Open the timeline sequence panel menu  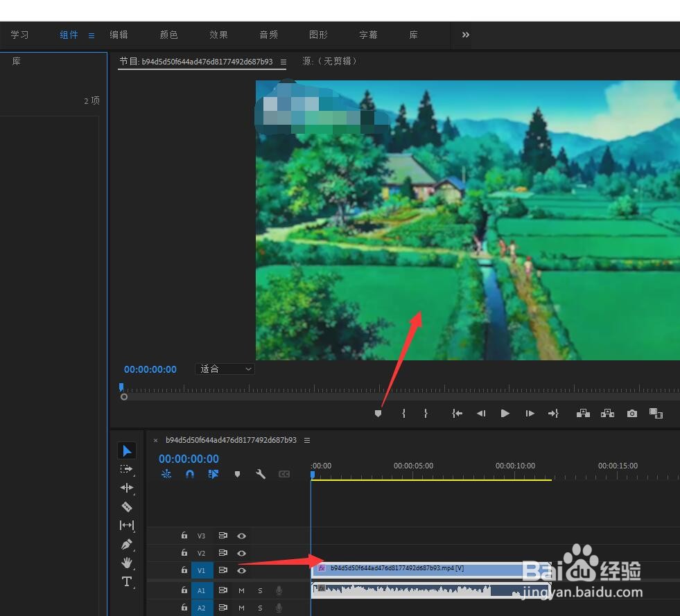click(307, 441)
